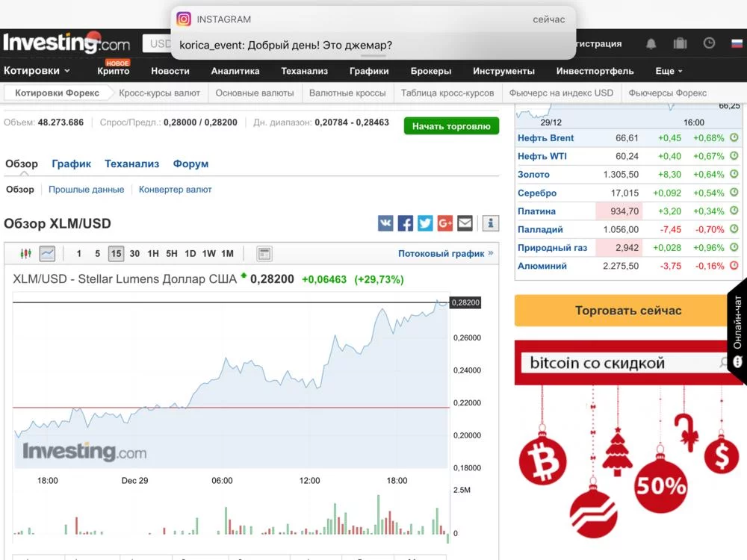747x560 pixels.
Task: Set chart interval to 30 minutes
Action: pyautogui.click(x=134, y=253)
